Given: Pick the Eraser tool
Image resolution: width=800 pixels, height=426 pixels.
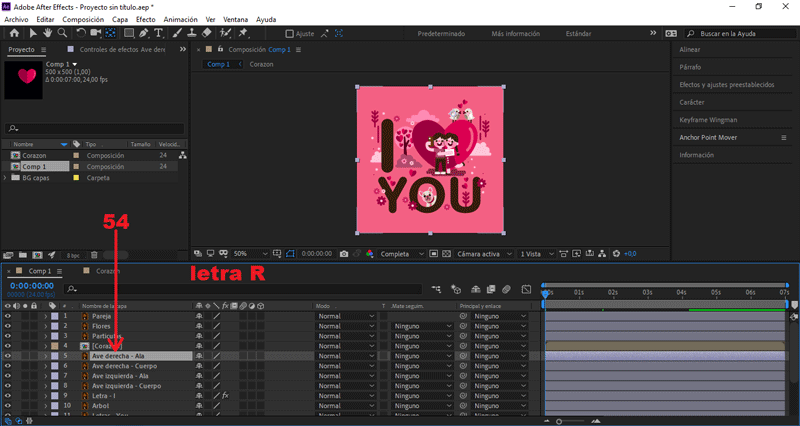Looking at the screenshot, I should pos(207,33).
